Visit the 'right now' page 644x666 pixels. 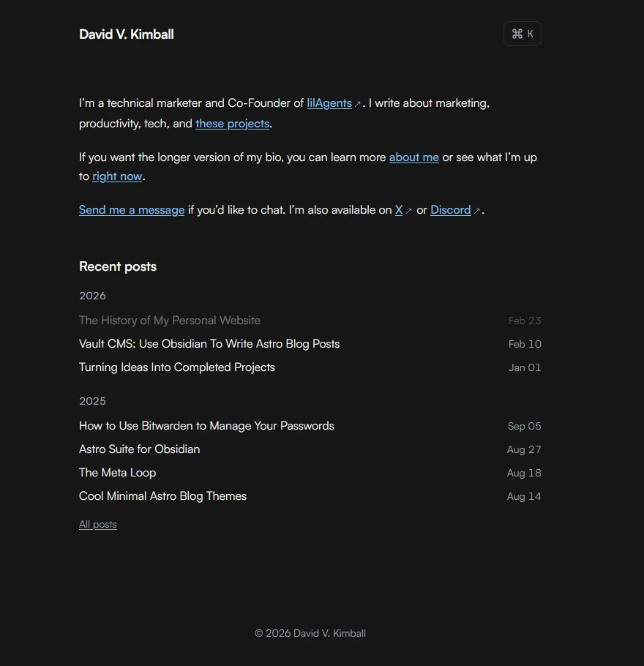(117, 176)
